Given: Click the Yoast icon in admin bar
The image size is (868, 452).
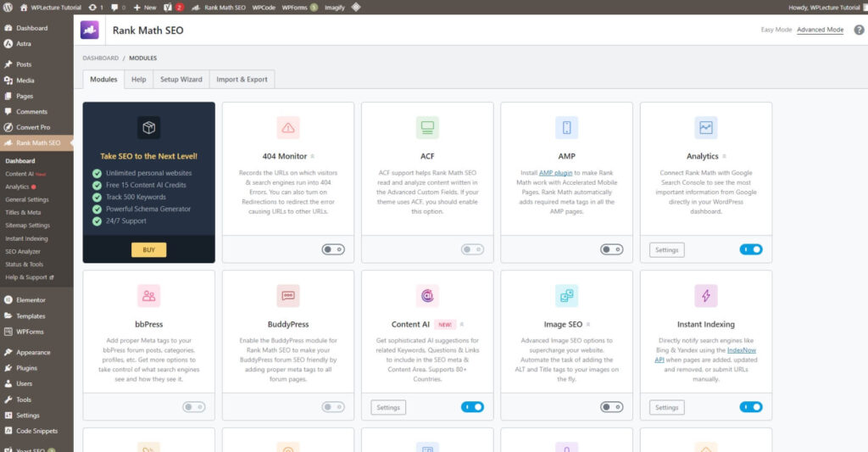Looking at the screenshot, I should click(x=168, y=7).
